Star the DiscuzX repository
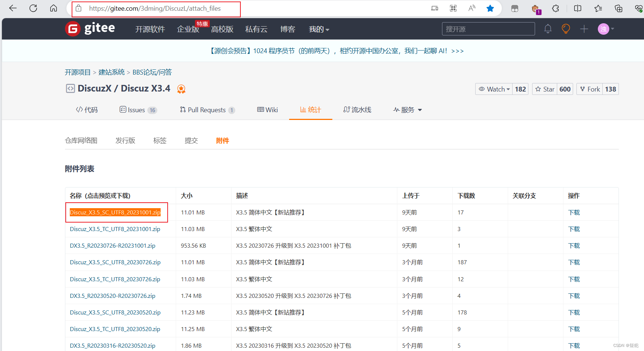This screenshot has width=644, height=351. 544,89
